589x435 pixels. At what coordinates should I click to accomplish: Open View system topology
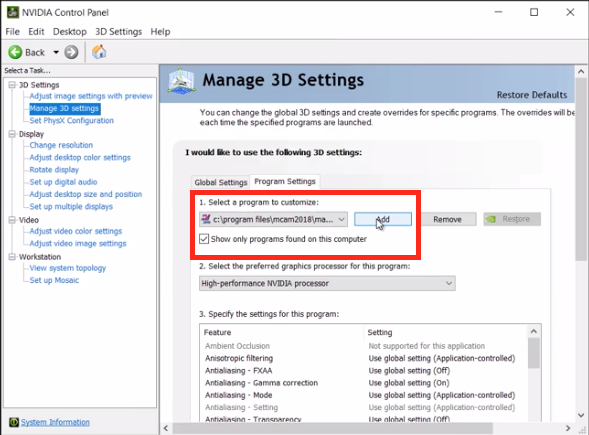click(x=68, y=268)
